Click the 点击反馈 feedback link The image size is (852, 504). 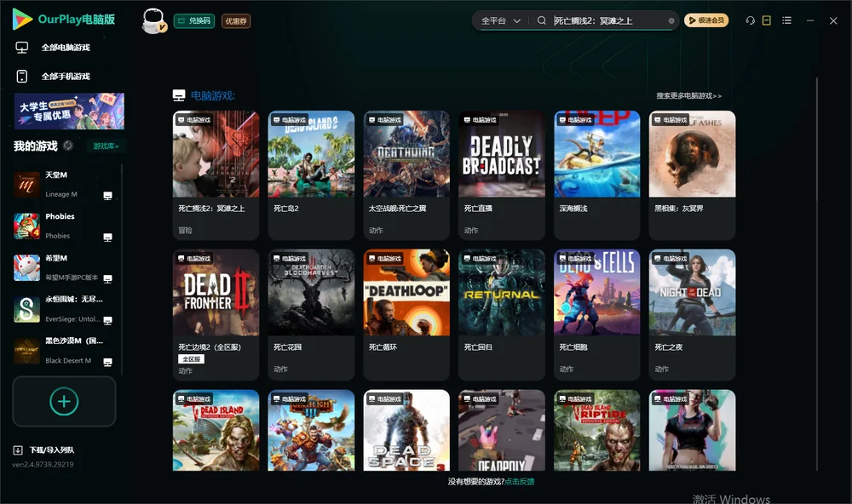click(x=520, y=482)
